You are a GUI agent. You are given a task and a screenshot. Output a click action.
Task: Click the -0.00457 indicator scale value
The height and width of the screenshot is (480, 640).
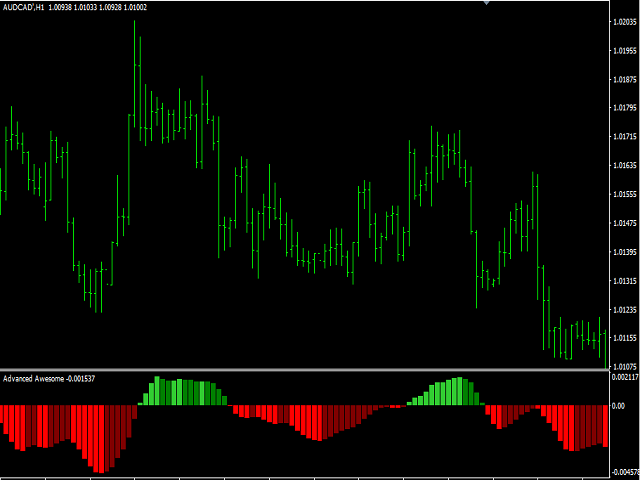626,473
